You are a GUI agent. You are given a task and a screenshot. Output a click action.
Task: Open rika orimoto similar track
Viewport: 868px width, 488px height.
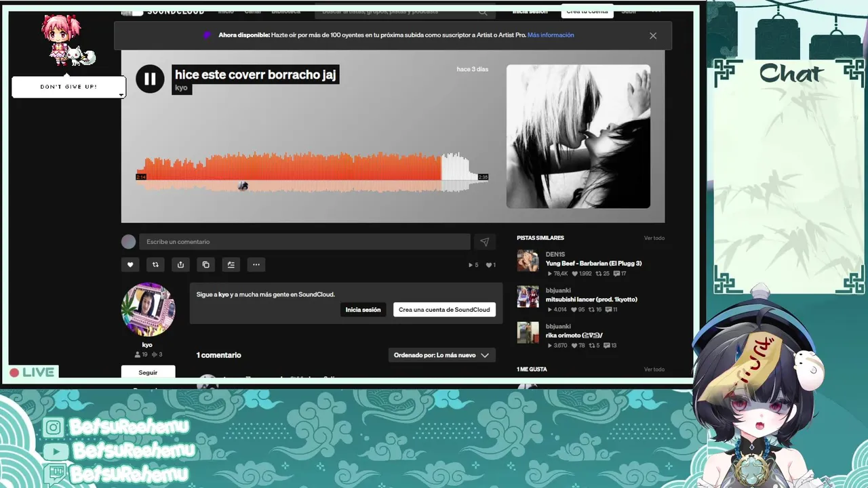tap(574, 335)
